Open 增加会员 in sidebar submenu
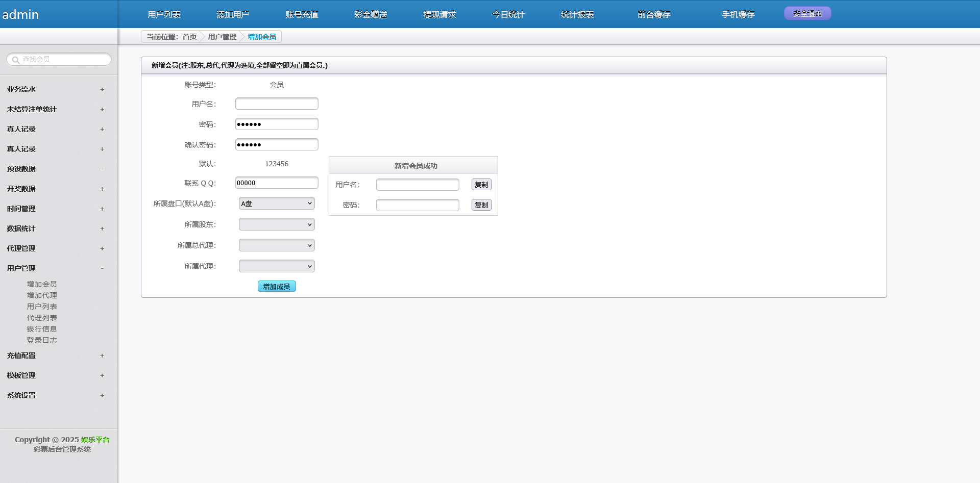The image size is (980, 483). point(42,284)
